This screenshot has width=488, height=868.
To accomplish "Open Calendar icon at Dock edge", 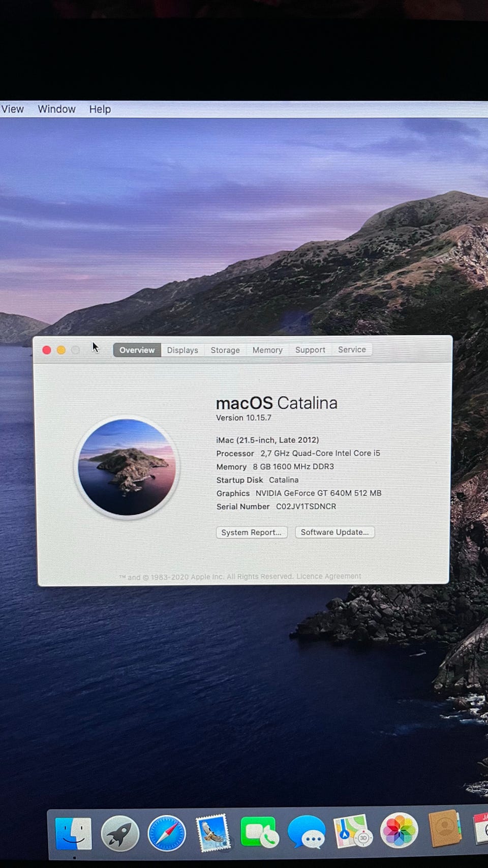I will [x=481, y=828].
